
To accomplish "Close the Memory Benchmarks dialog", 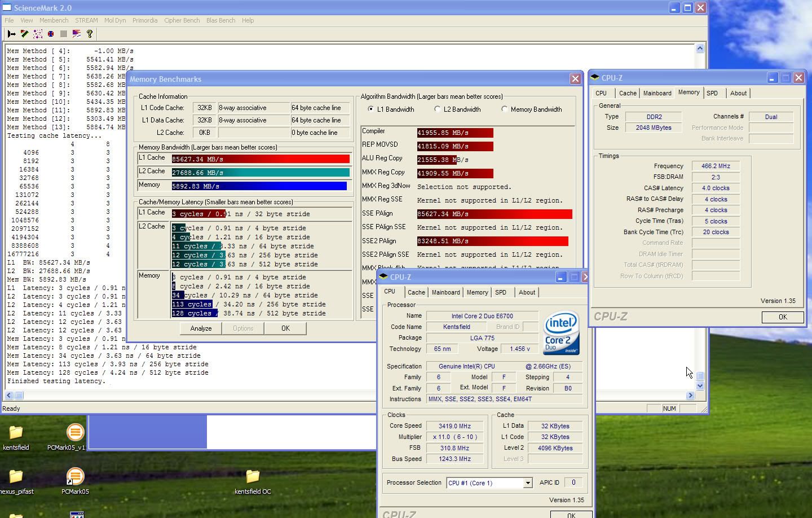I will (x=575, y=79).
